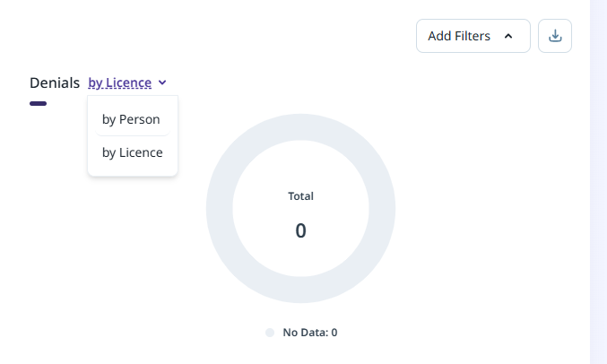Open the Add Filters dropdown
This screenshot has height=364, width=607.
[473, 36]
